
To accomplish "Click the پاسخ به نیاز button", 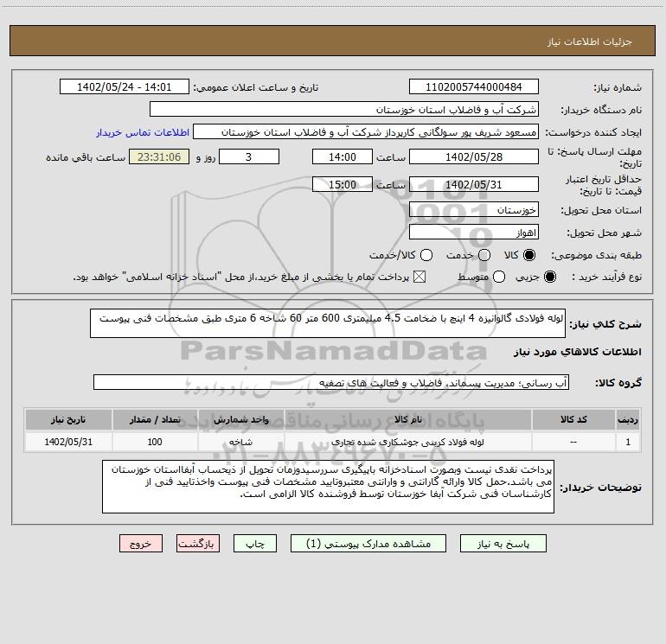I will pos(503,544).
